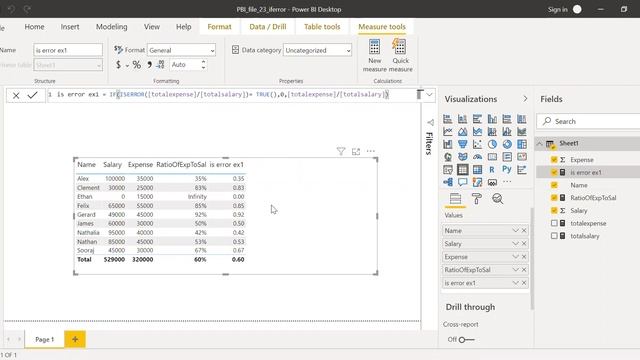Expand the Filters pane
The image size is (640, 360).
(x=430, y=122)
